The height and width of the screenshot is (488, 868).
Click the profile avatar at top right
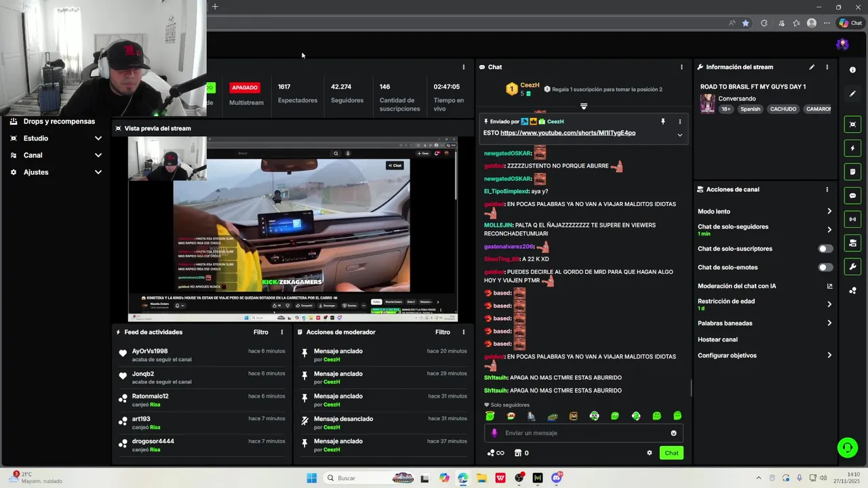[x=842, y=44]
